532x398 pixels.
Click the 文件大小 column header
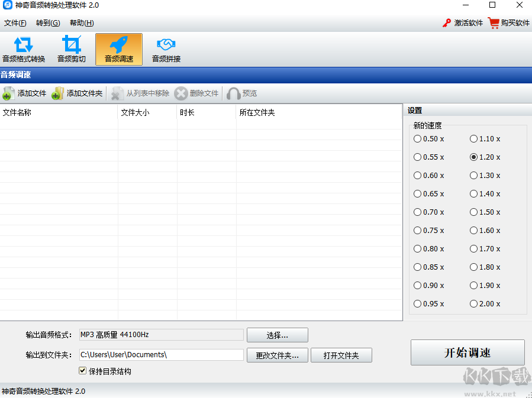coord(147,112)
